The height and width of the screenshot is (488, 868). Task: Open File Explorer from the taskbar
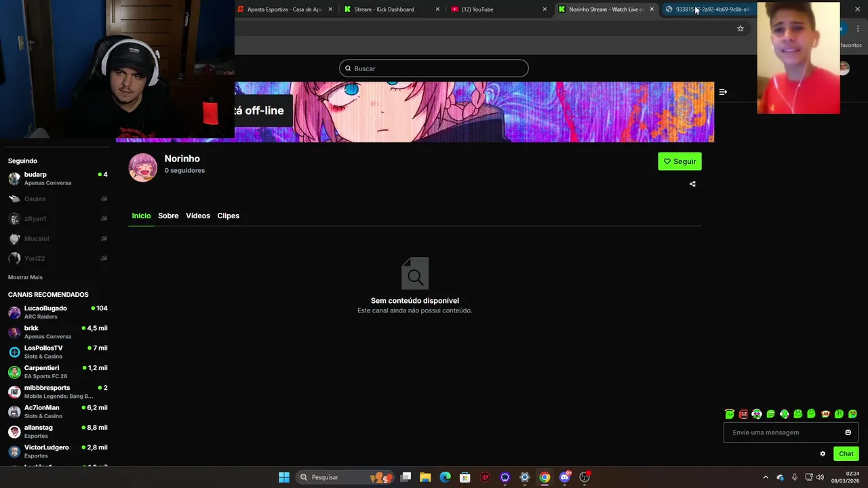pos(425,477)
